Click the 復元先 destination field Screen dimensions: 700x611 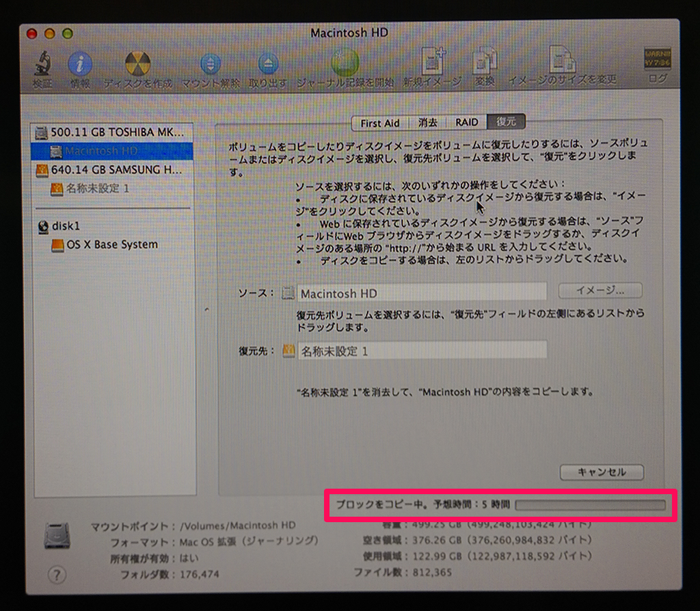pyautogui.click(x=422, y=351)
